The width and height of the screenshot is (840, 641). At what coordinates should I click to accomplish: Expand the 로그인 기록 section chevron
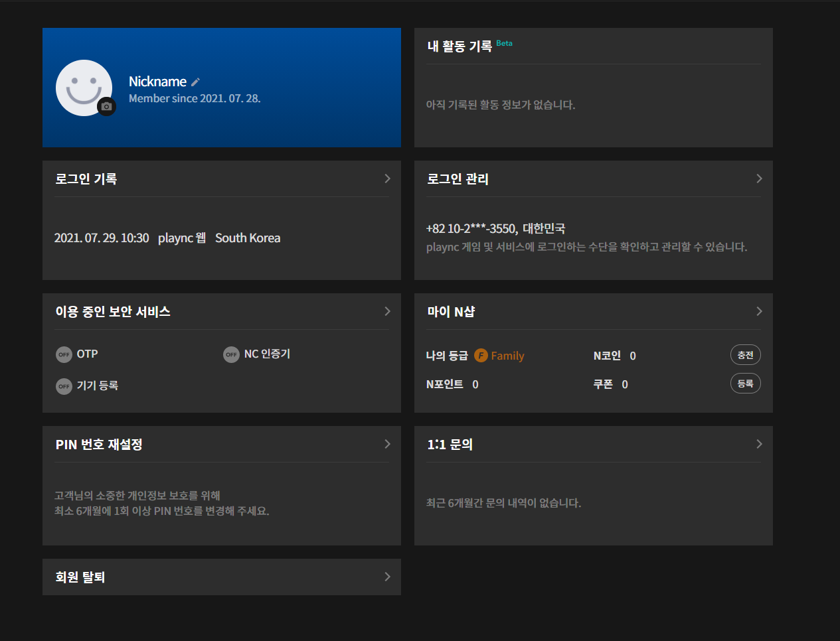pos(387,178)
